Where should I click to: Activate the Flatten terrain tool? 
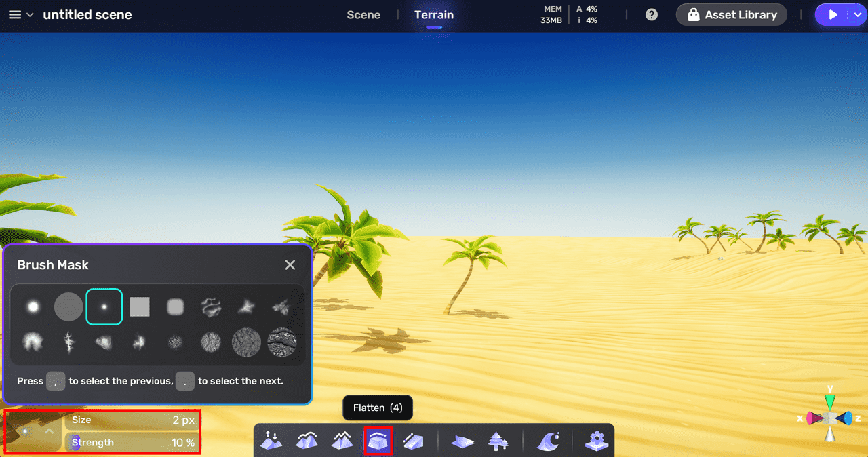coord(378,441)
